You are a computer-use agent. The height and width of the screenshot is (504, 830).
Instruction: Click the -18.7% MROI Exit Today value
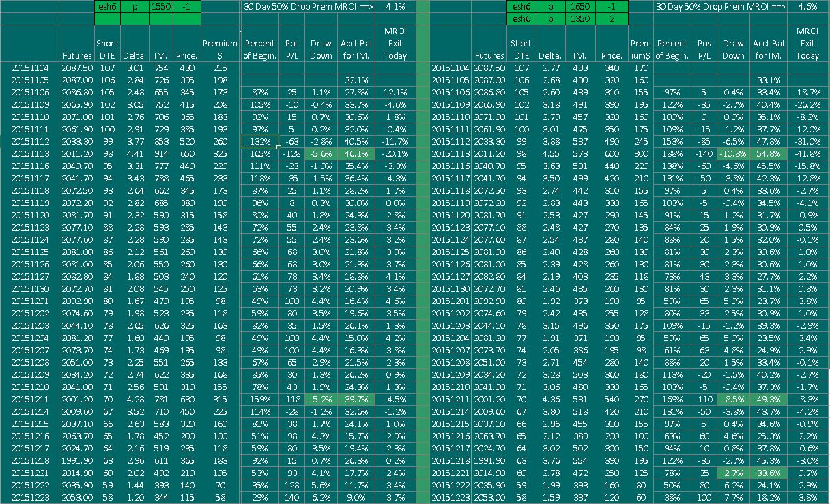point(807,93)
